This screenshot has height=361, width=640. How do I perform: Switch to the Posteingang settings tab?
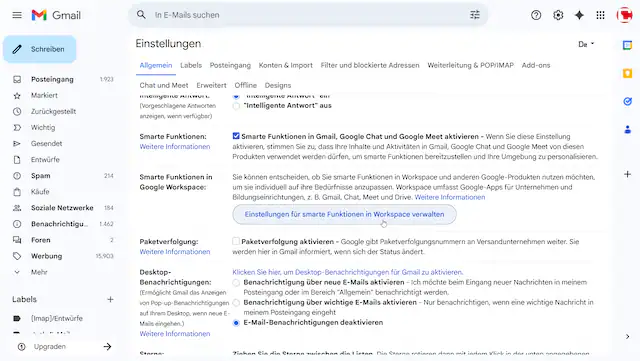[230, 65]
